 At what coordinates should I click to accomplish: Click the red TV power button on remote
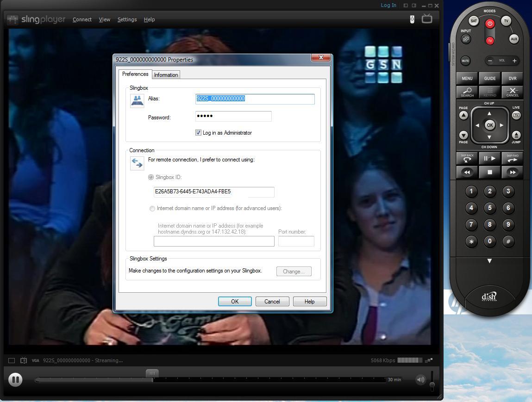click(x=489, y=41)
